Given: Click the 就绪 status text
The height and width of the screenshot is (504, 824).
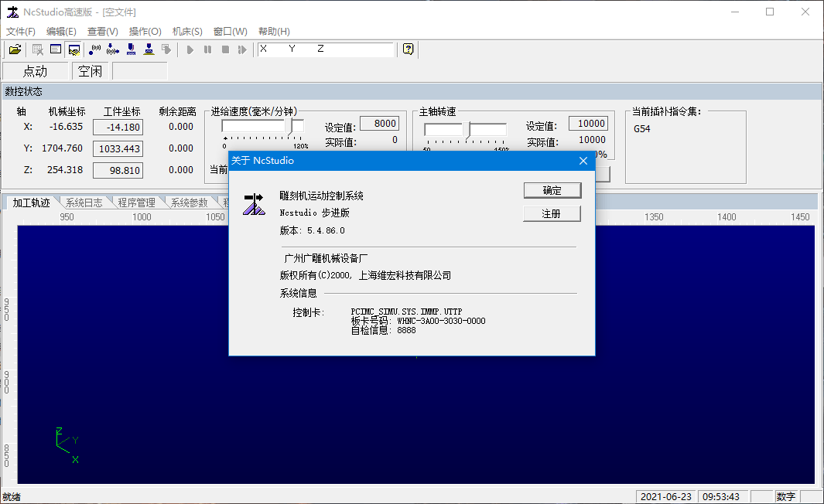Looking at the screenshot, I should point(12,497).
